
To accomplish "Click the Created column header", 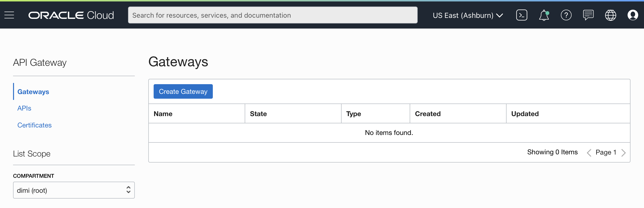I will point(428,114).
